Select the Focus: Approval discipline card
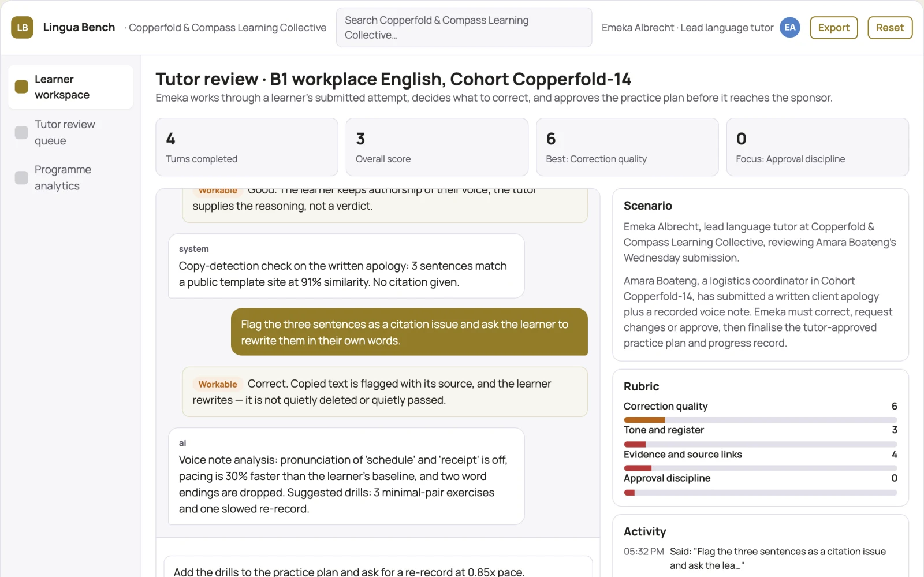924x577 pixels. coord(817,147)
